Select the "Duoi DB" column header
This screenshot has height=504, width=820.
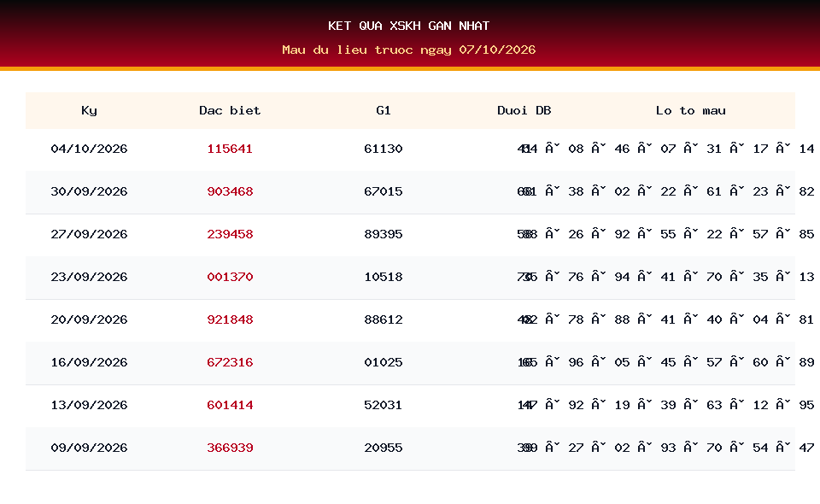pyautogui.click(x=524, y=110)
